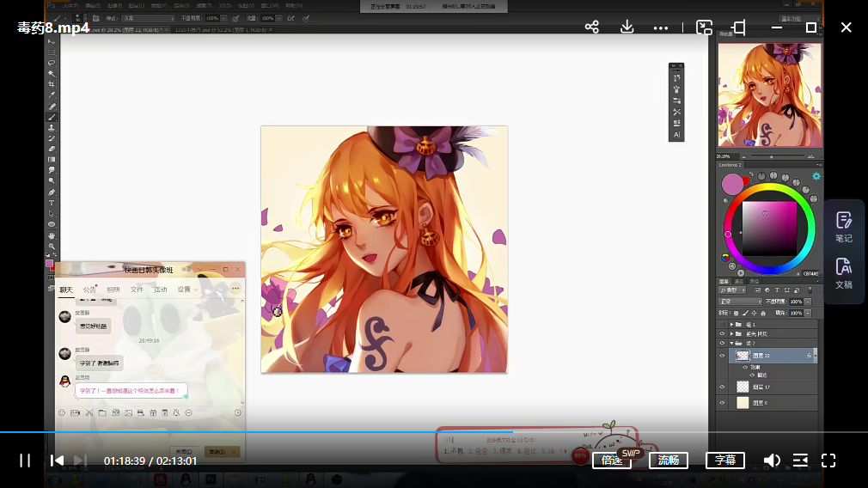Click the image icon in chat toolbar
The image size is (868, 488).
(128, 412)
